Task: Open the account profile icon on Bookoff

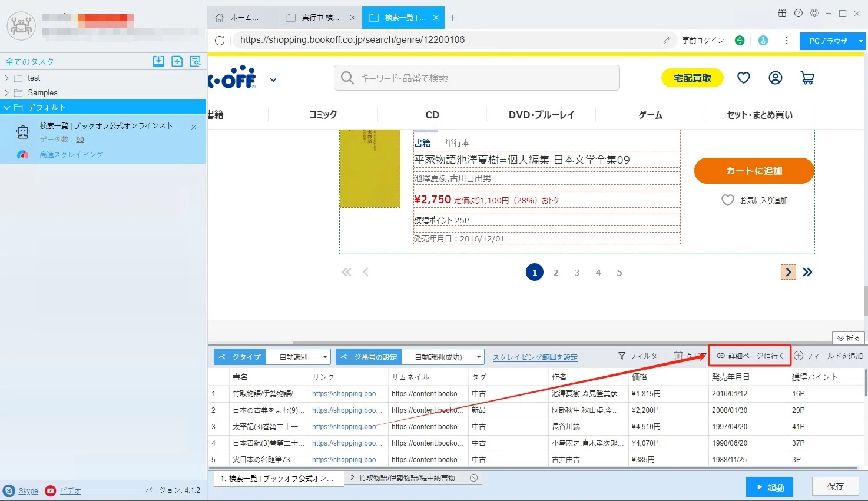Action: click(x=776, y=78)
